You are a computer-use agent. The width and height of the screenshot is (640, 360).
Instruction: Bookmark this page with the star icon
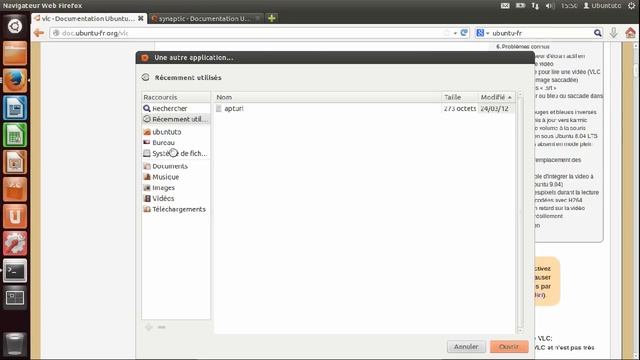click(x=447, y=33)
